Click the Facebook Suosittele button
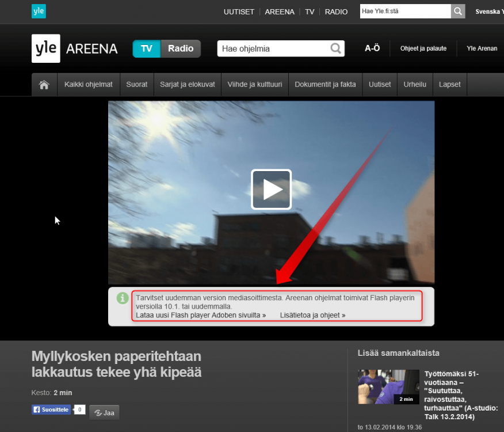Viewport: 504px width, 432px height. click(x=51, y=410)
